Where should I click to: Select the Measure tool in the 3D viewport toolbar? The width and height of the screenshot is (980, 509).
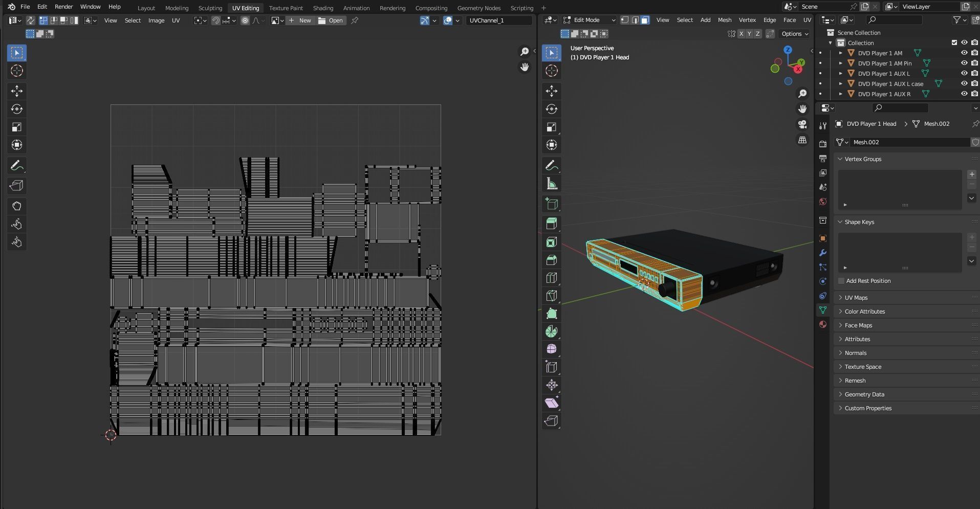(552, 184)
